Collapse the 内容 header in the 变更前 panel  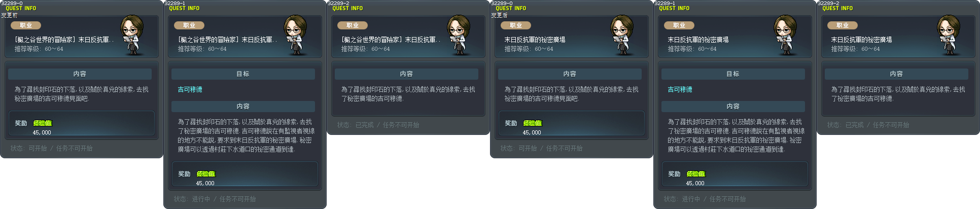[80, 74]
